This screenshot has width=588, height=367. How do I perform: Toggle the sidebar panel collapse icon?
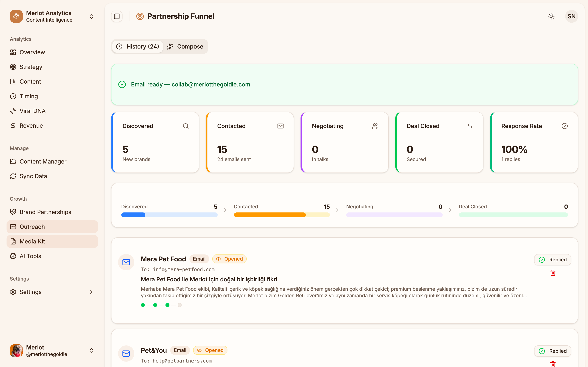[x=117, y=16]
